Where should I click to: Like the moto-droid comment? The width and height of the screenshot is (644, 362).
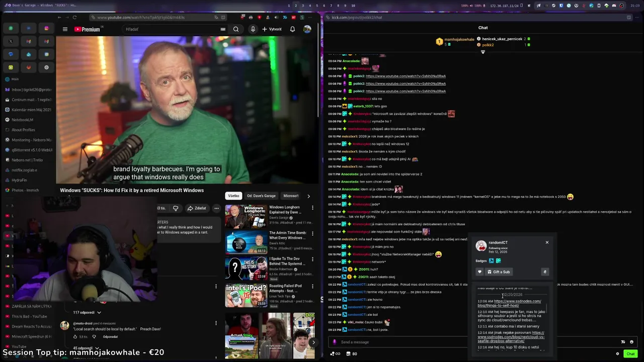click(75, 337)
